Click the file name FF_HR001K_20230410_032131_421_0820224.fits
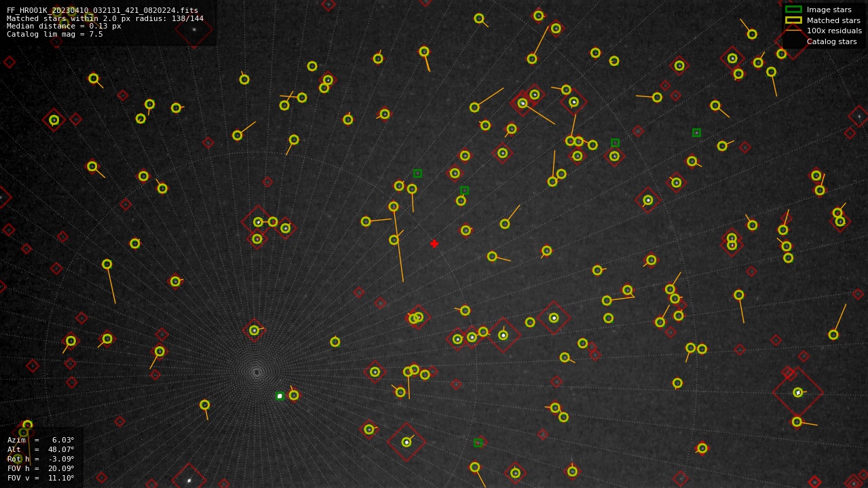This screenshot has width=868, height=488. coord(102,10)
